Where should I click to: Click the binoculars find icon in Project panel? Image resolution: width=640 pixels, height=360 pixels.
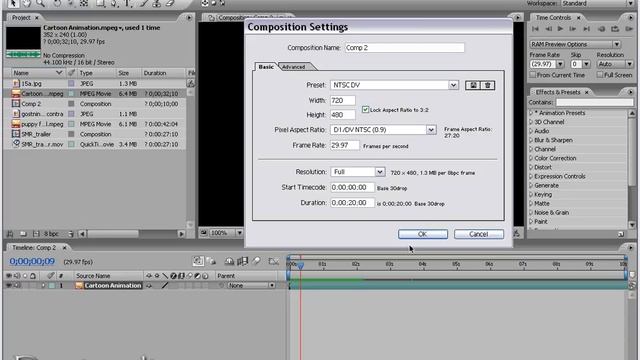10,234
